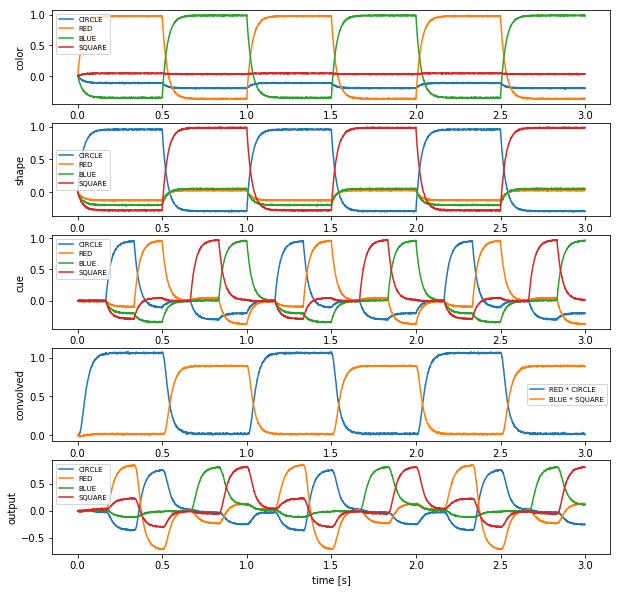Click the 'shape' y-axis label
Image resolution: width=621 pixels, height=592 pixels.
click(19, 171)
